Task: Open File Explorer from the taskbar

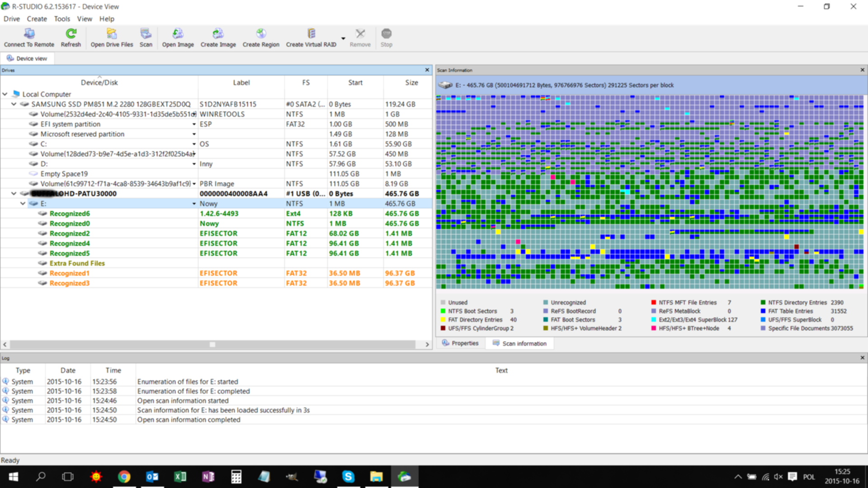Action: [x=376, y=477]
